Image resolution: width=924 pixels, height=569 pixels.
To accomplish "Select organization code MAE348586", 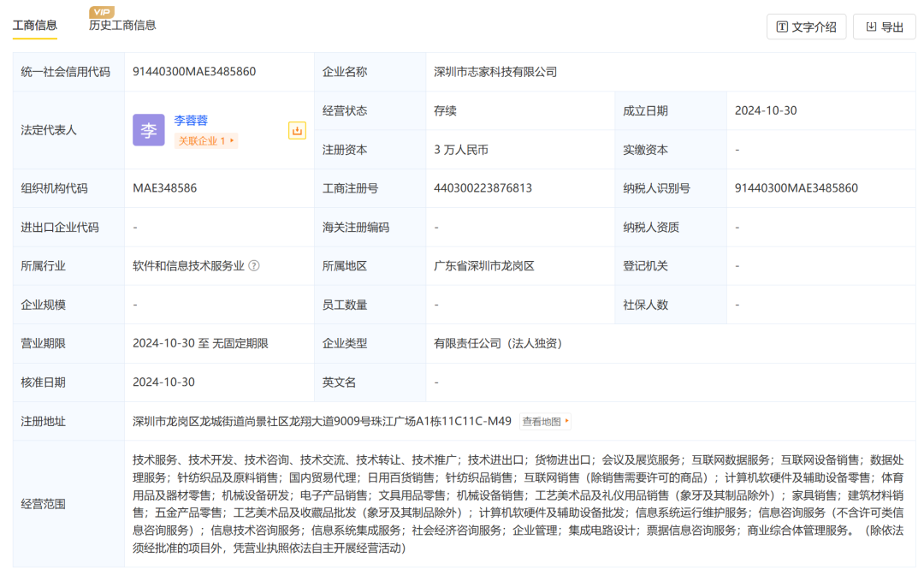I will (x=164, y=188).
